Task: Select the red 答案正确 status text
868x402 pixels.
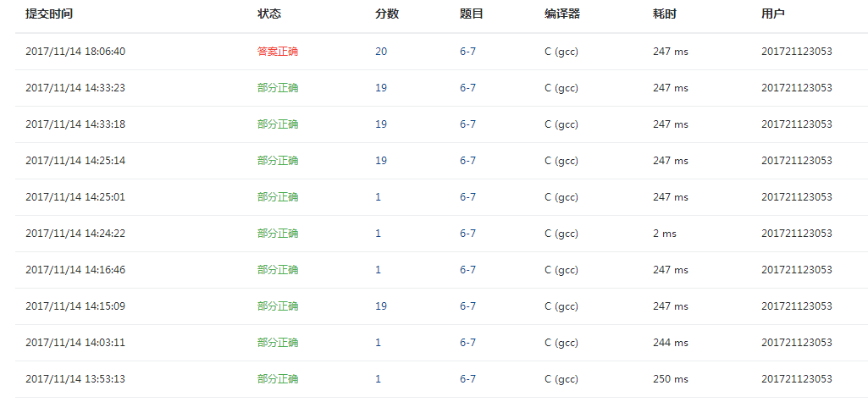Action: [278, 52]
